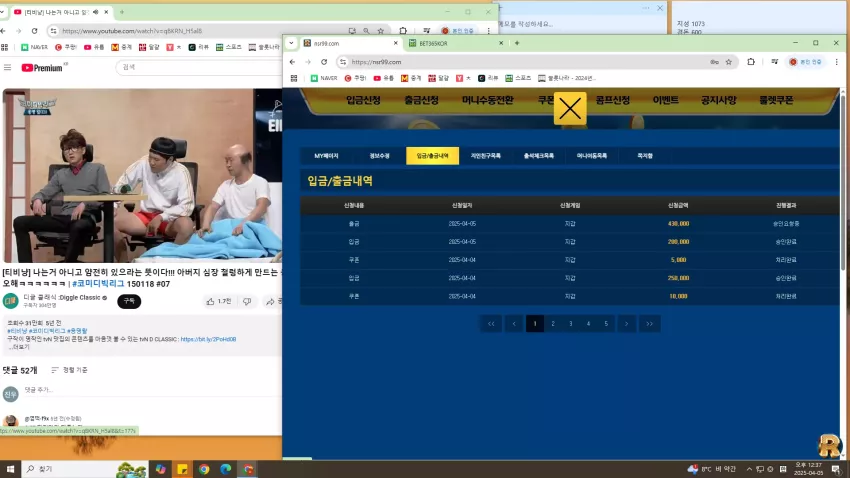Viewport: 850px width, 478px height.
Task: Click the 구독 subscribe button
Action: point(129,301)
